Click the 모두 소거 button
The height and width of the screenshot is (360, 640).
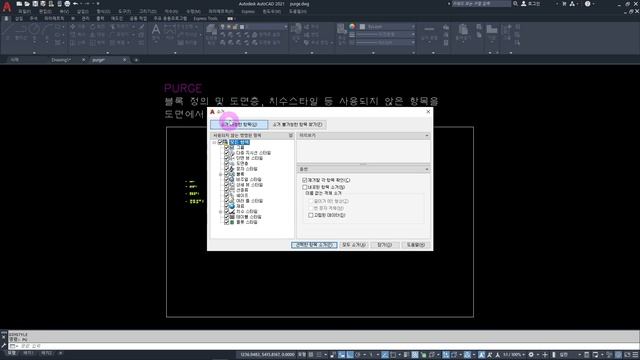[353, 245]
